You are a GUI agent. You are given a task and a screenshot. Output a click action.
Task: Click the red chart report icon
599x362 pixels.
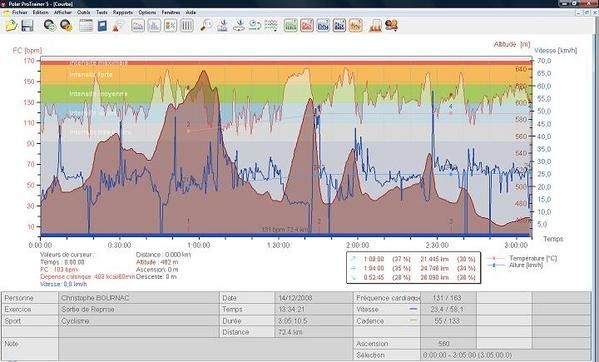click(307, 26)
